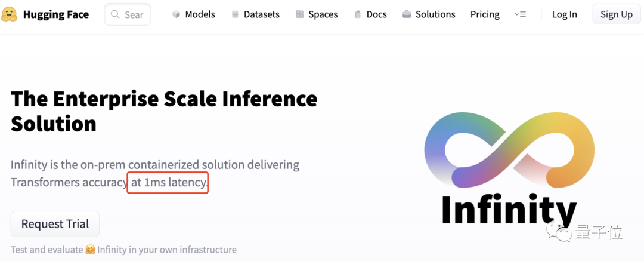644x261 pixels.
Task: Click the hugging emoji before Infinity text
Action: click(x=90, y=250)
